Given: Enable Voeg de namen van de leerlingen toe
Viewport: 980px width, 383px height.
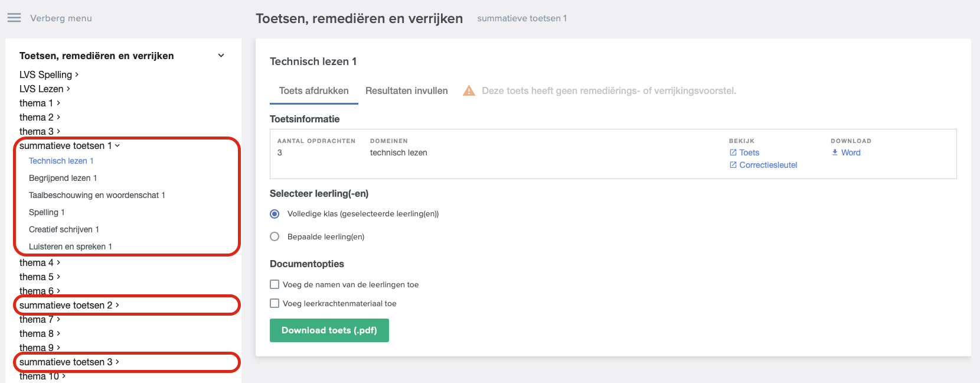Looking at the screenshot, I should coord(275,284).
